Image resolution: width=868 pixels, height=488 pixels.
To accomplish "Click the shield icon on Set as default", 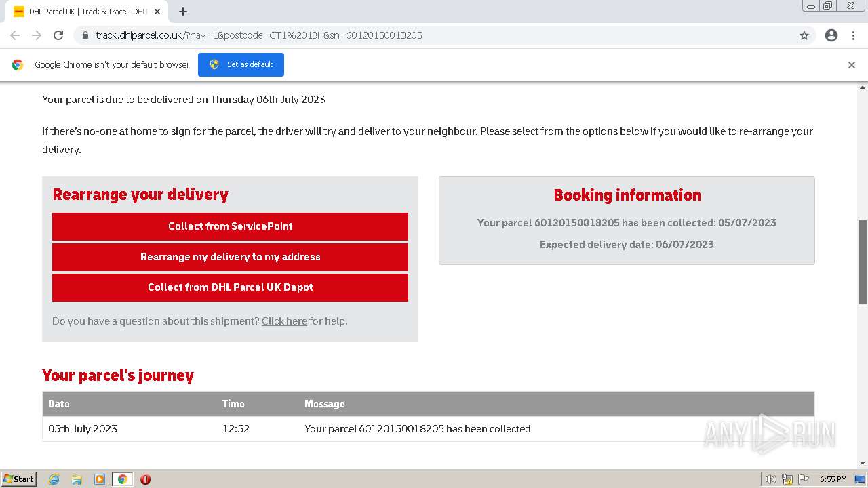I will [214, 64].
